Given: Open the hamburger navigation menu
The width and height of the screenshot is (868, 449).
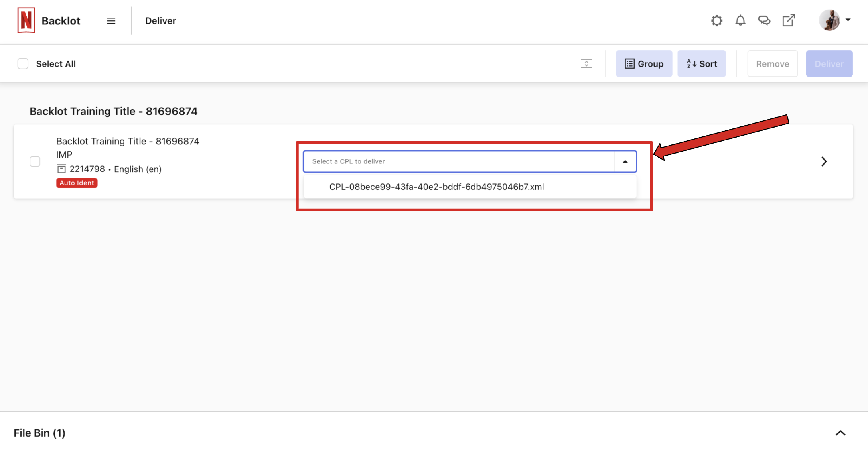Looking at the screenshot, I should tap(111, 21).
